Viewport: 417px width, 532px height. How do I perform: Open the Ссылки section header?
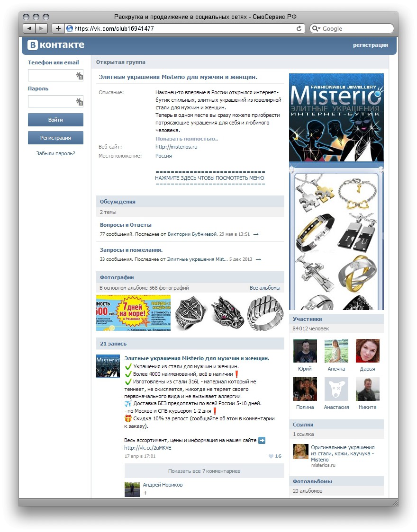(x=336, y=425)
